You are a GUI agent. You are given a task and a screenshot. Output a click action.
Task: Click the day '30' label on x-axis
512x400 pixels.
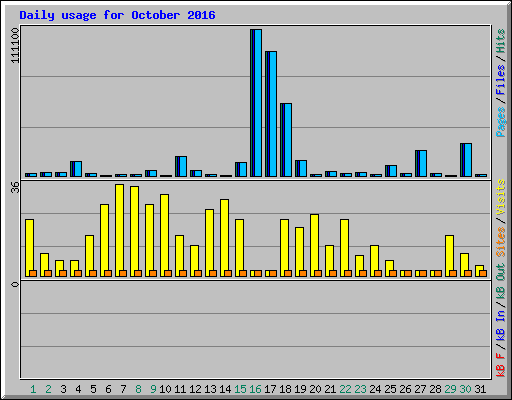tap(465, 389)
